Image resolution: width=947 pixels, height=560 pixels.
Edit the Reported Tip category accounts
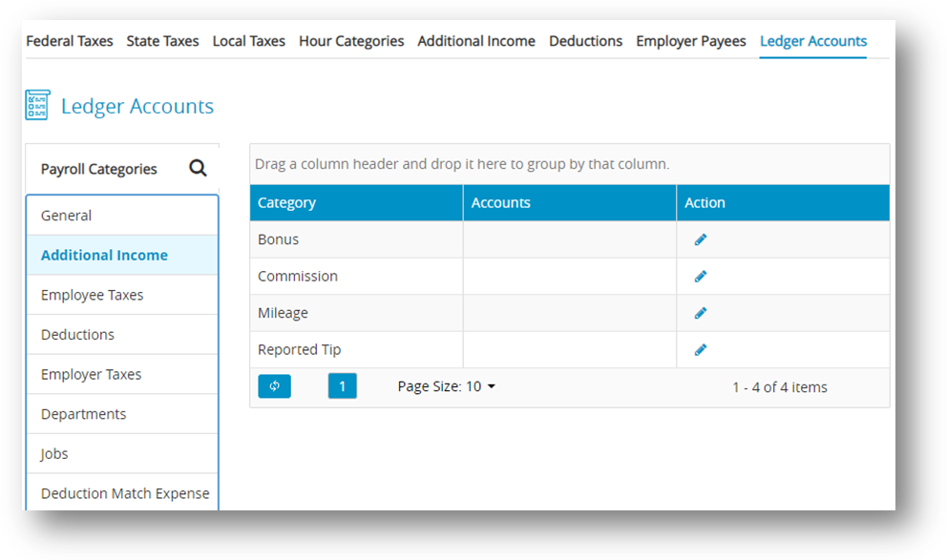coord(700,350)
